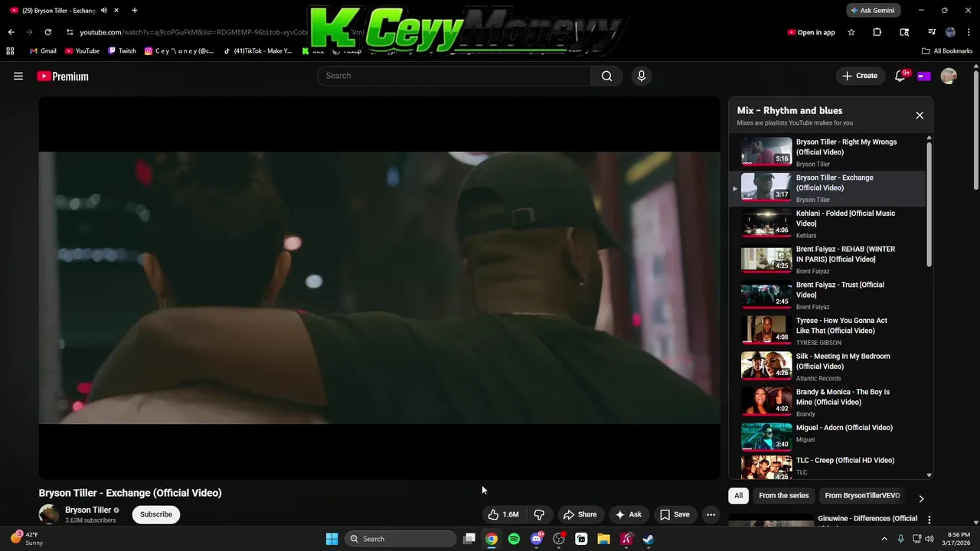Play Silk - Meeting In My Bedroom
Screen dimensions: 980x551
tap(827, 367)
